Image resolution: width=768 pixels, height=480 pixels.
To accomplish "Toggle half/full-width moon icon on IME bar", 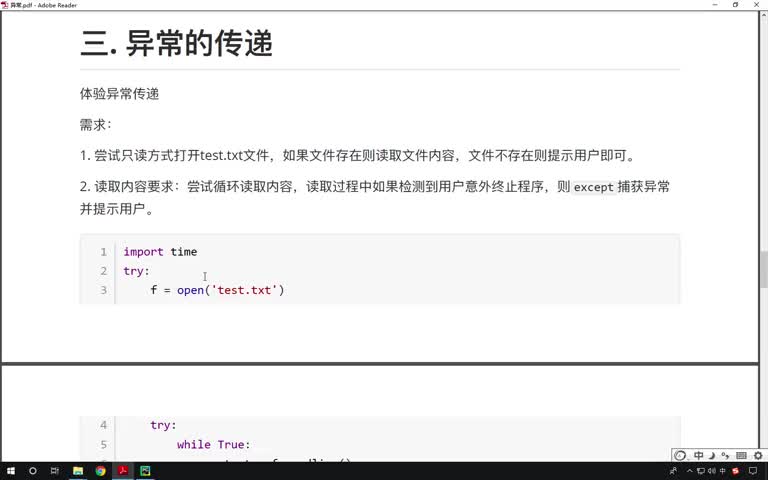I will (712, 456).
